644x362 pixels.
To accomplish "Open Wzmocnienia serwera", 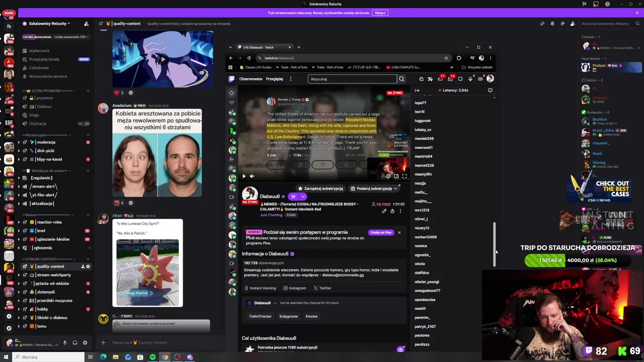I will coord(48,76).
